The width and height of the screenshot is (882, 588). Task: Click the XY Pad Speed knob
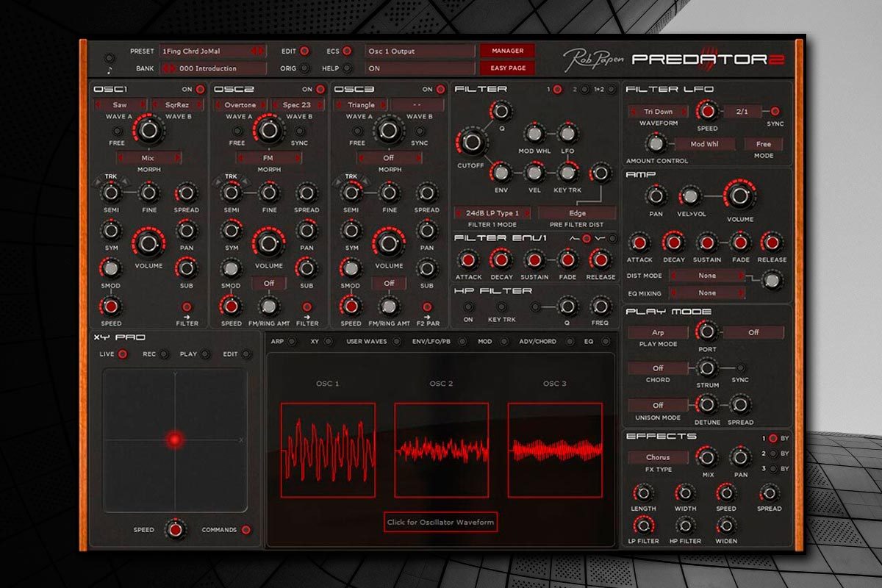click(174, 529)
